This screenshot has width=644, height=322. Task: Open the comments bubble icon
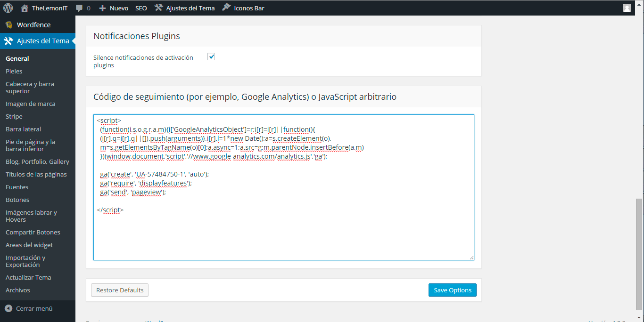point(79,8)
